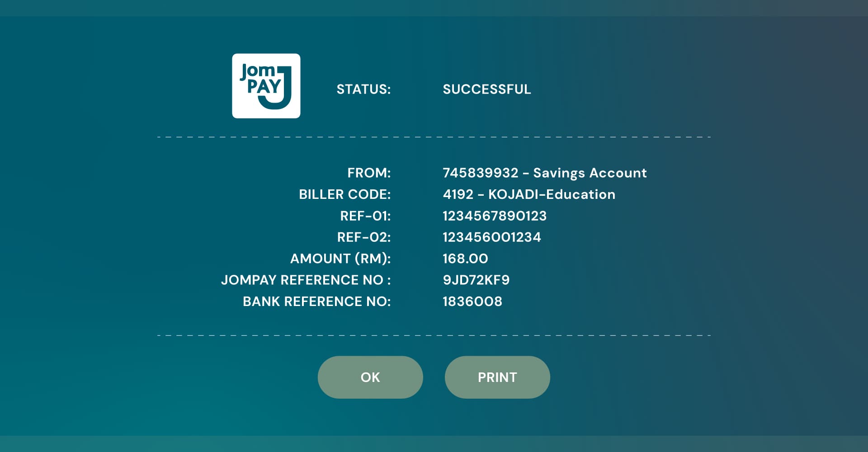
Task: Select the 168.00 amount value
Action: pos(465,259)
